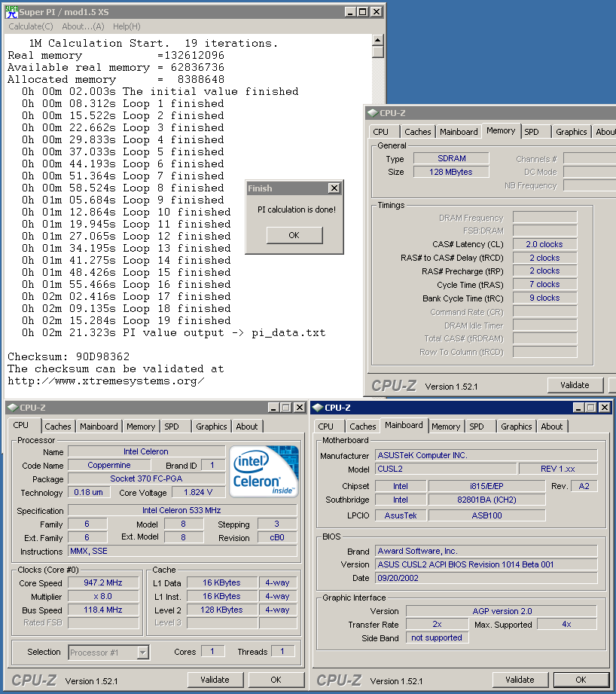Click the Intel Celeron inside logo
The height and width of the screenshot is (694, 616).
click(x=264, y=472)
